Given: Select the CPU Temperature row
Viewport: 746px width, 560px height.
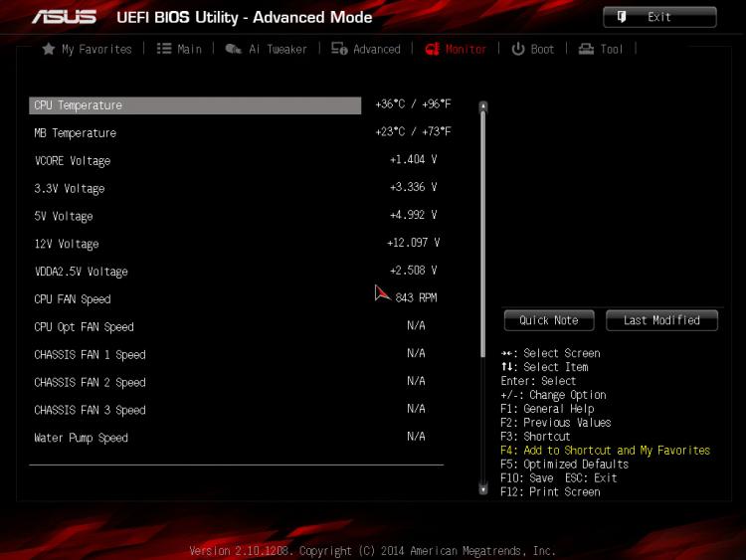Looking at the screenshot, I should coord(195,105).
